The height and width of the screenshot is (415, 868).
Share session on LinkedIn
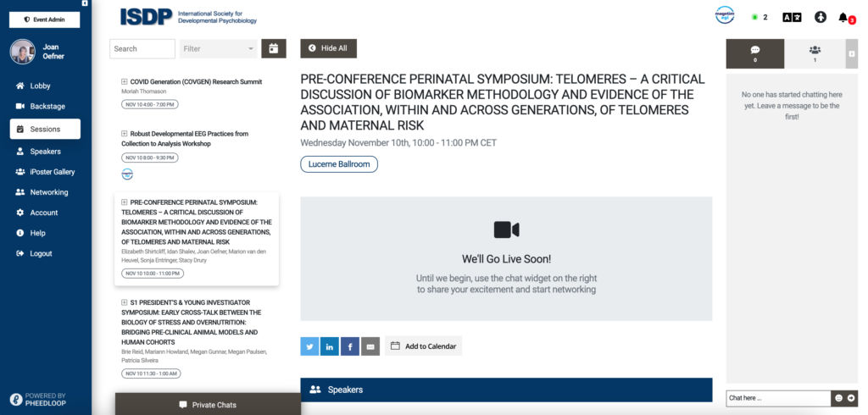pos(330,346)
